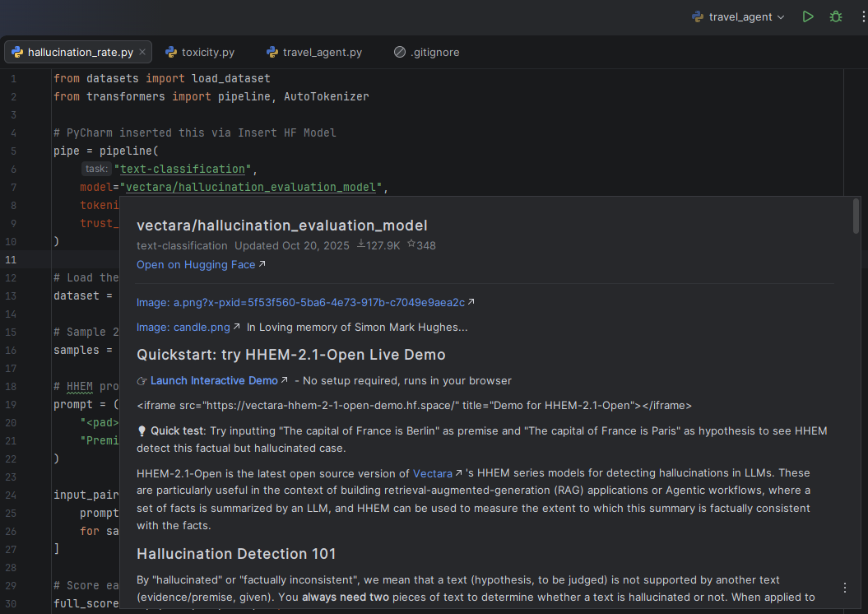Image resolution: width=868 pixels, height=614 pixels.
Task: Click the Updated Oct 20, 2025 text
Action: point(292,245)
